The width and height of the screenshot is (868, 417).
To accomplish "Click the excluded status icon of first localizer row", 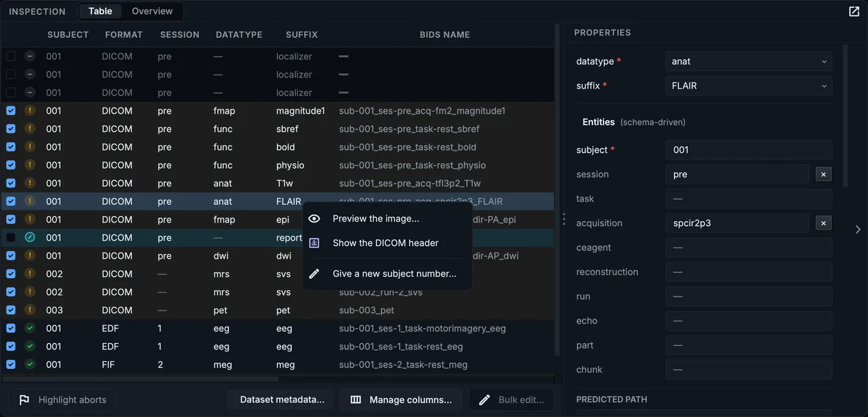I will 30,56.
